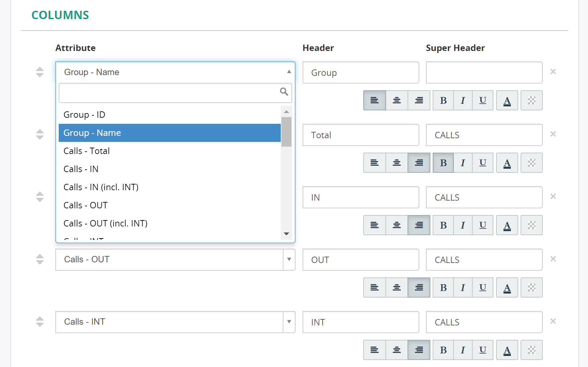Open text color picker for Group row
Viewport: 588px width, 367px height.
tap(507, 100)
